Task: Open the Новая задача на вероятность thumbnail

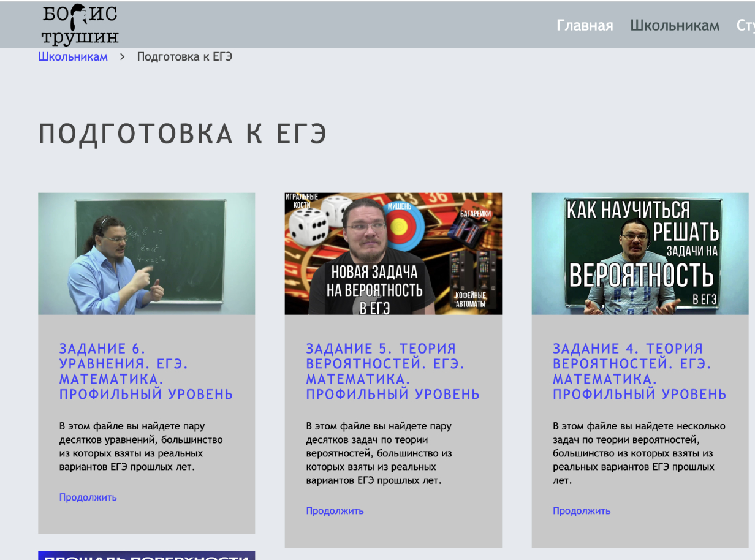Action: pos(393,254)
